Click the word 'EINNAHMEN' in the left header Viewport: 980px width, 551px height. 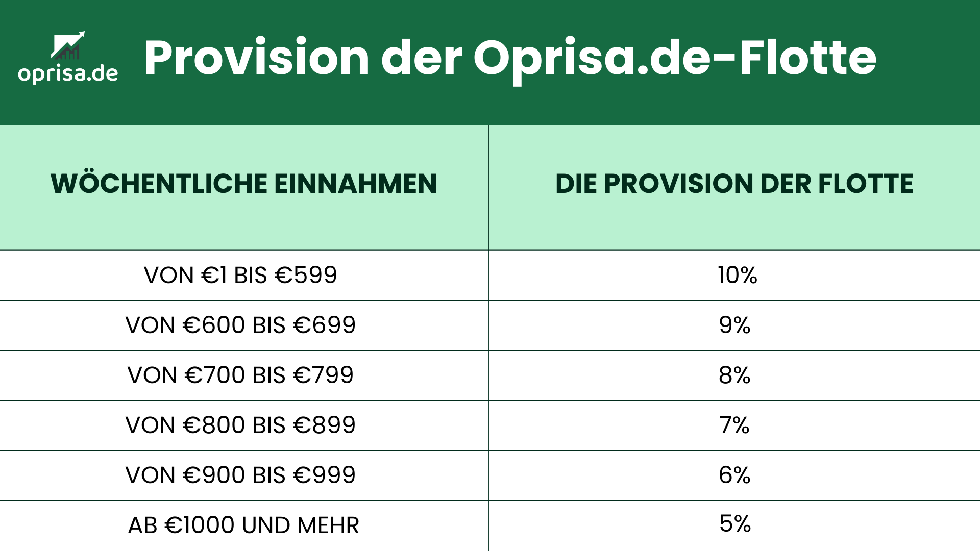355,184
